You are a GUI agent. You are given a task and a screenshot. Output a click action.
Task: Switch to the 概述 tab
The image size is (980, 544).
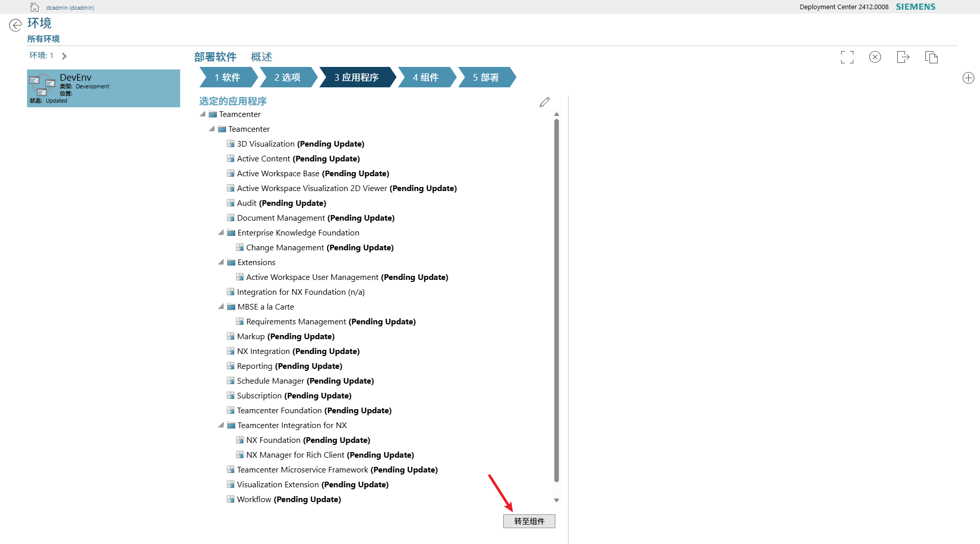coord(261,57)
